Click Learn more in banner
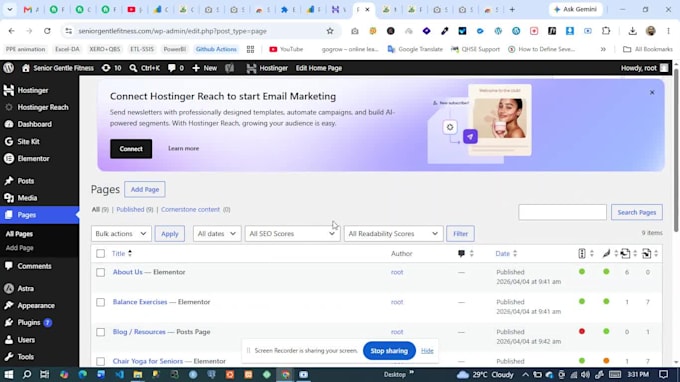The width and height of the screenshot is (680, 382). click(183, 148)
